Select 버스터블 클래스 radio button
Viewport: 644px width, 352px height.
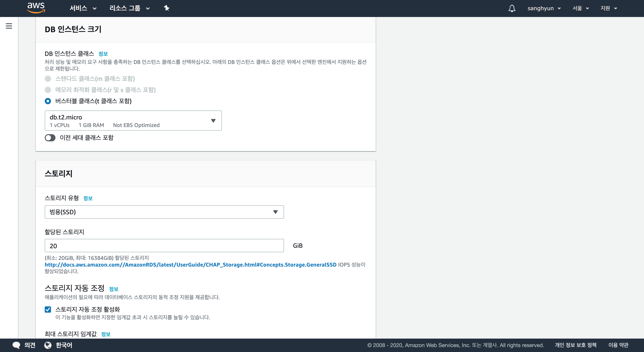tap(48, 101)
